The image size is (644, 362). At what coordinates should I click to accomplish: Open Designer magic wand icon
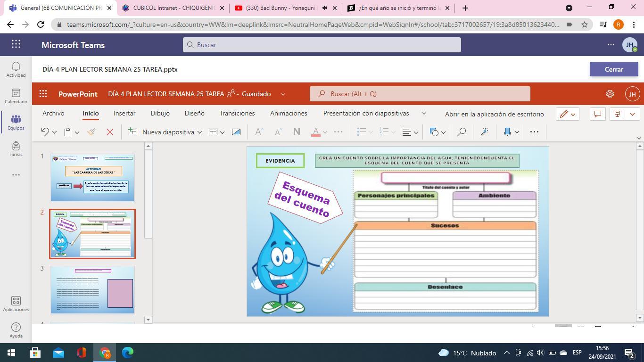click(484, 132)
